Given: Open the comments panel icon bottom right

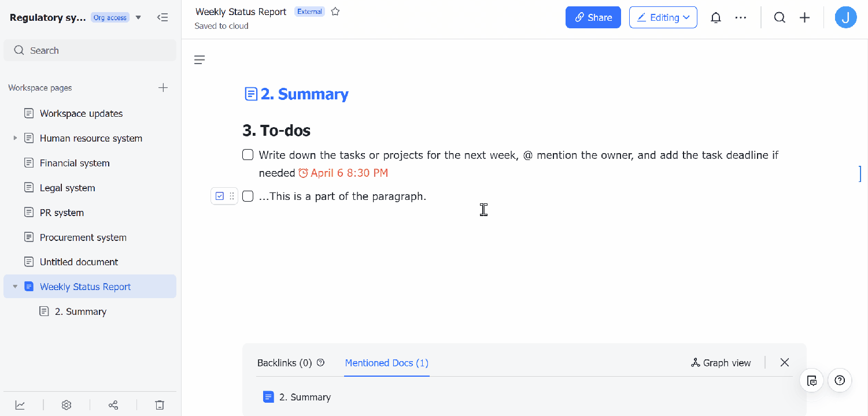Looking at the screenshot, I should point(811,380).
